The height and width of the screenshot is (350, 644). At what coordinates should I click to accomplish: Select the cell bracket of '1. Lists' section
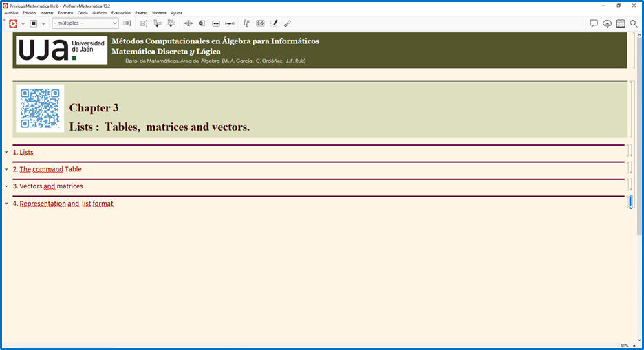[630, 151]
